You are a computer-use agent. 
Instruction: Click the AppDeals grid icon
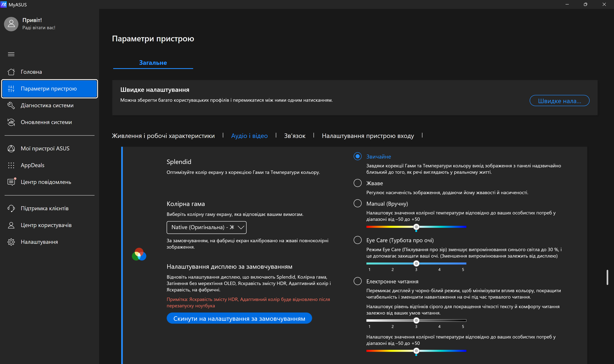(11, 165)
